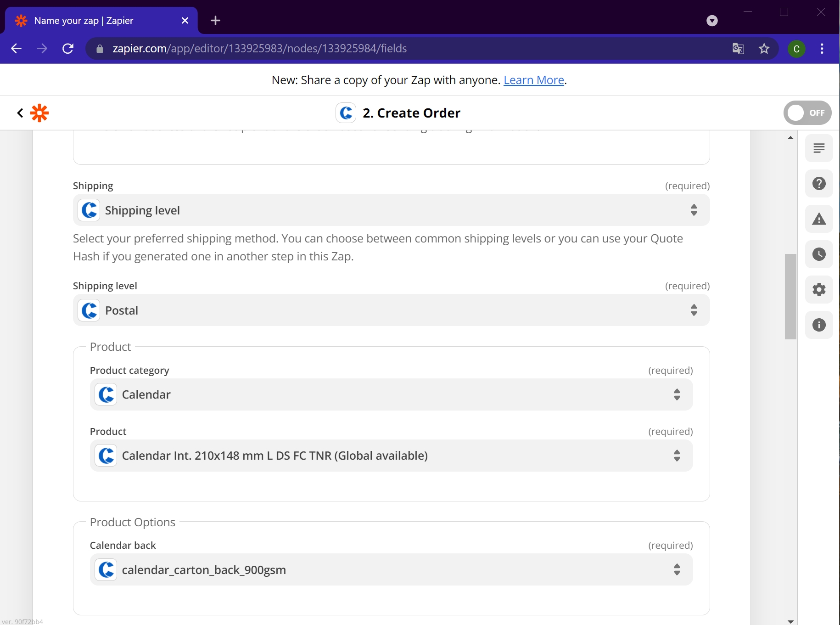
Task: Open the Shipping level dropdown showing Postal
Action: [x=391, y=310]
